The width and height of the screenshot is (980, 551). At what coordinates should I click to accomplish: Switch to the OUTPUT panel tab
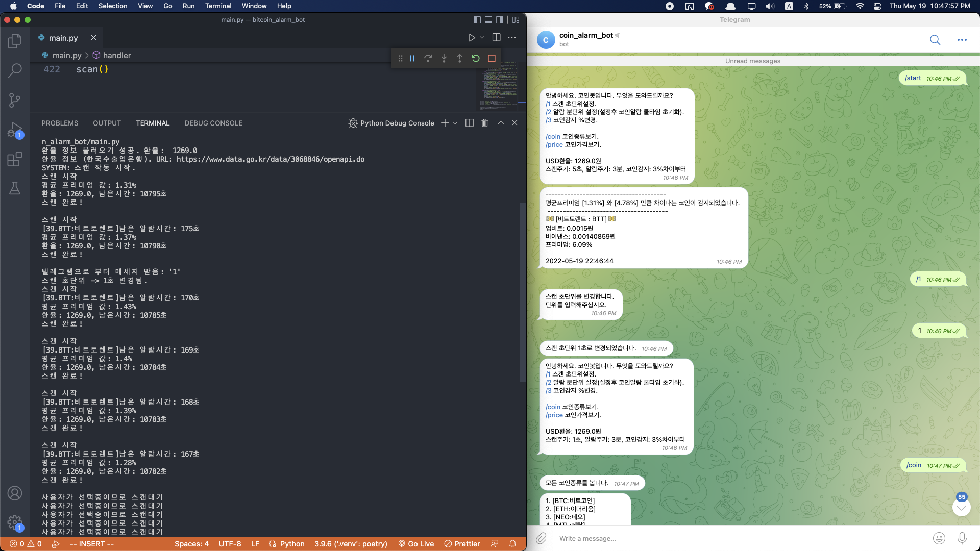107,123
